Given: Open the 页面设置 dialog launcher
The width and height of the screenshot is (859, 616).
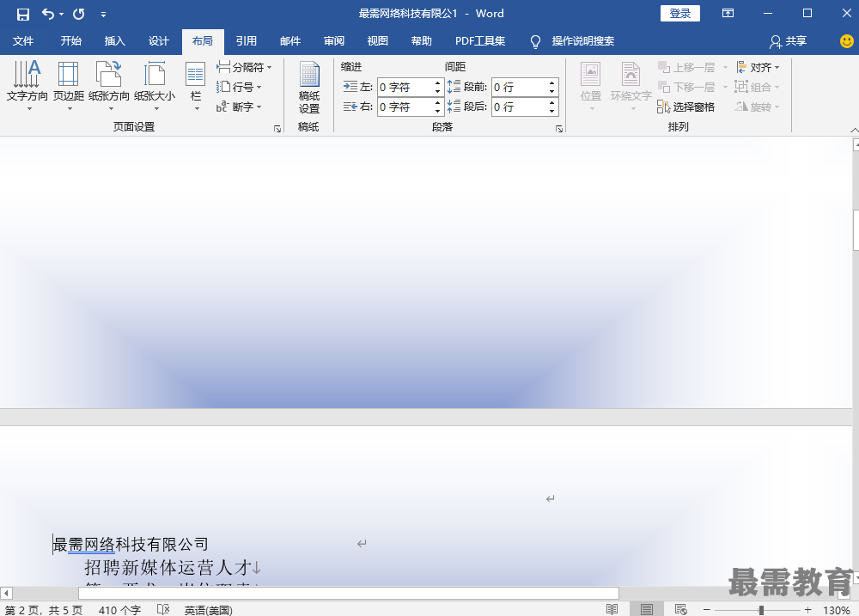Looking at the screenshot, I should (277, 129).
